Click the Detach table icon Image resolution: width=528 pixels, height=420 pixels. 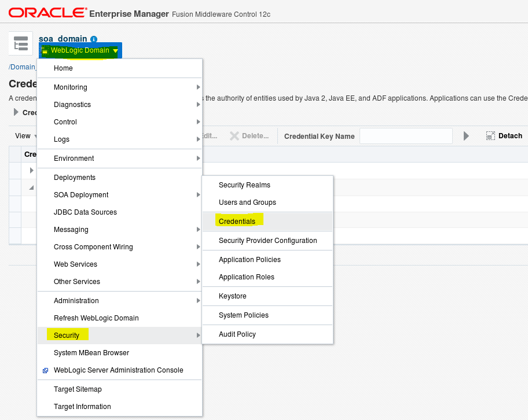tap(490, 135)
